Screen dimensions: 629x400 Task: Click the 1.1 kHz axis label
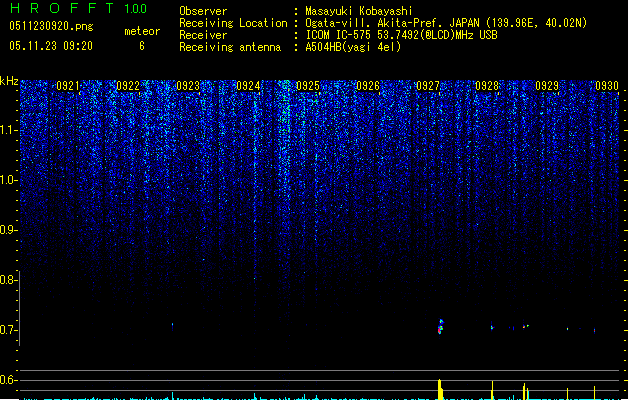pos(9,130)
